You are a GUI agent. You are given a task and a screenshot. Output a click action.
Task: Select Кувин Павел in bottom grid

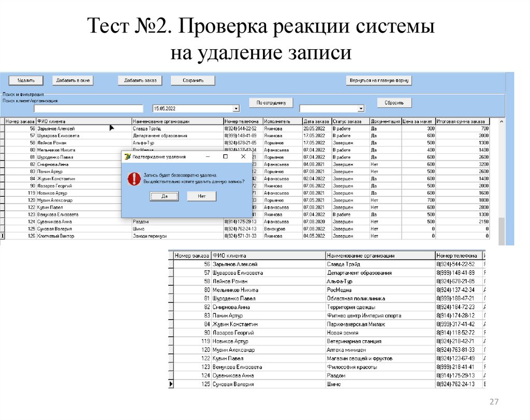click(x=269, y=358)
